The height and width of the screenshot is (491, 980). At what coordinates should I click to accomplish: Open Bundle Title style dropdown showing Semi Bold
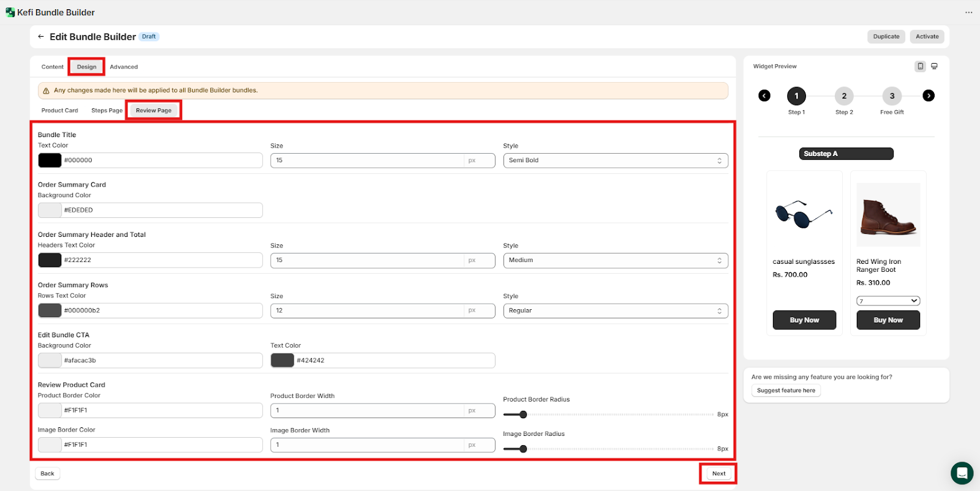(x=615, y=160)
